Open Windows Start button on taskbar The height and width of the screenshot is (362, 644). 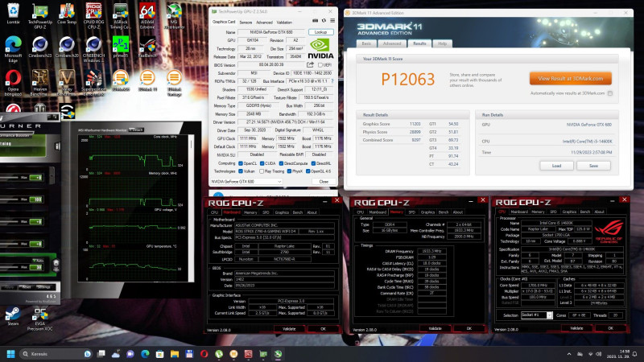11,354
